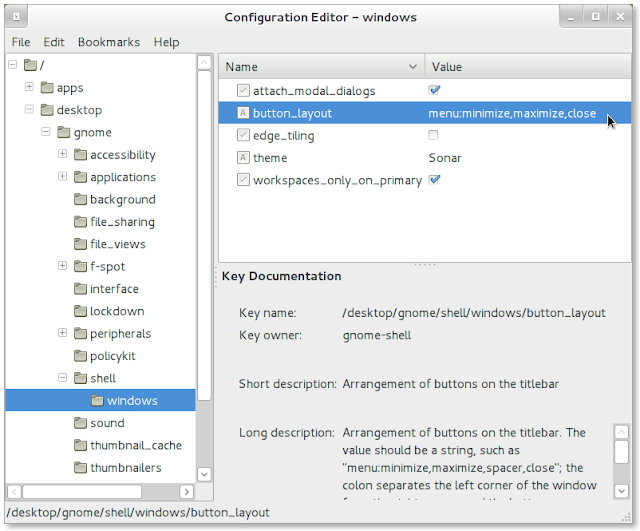
Task: Enable the edge_tiling checkbox
Action: (434, 135)
